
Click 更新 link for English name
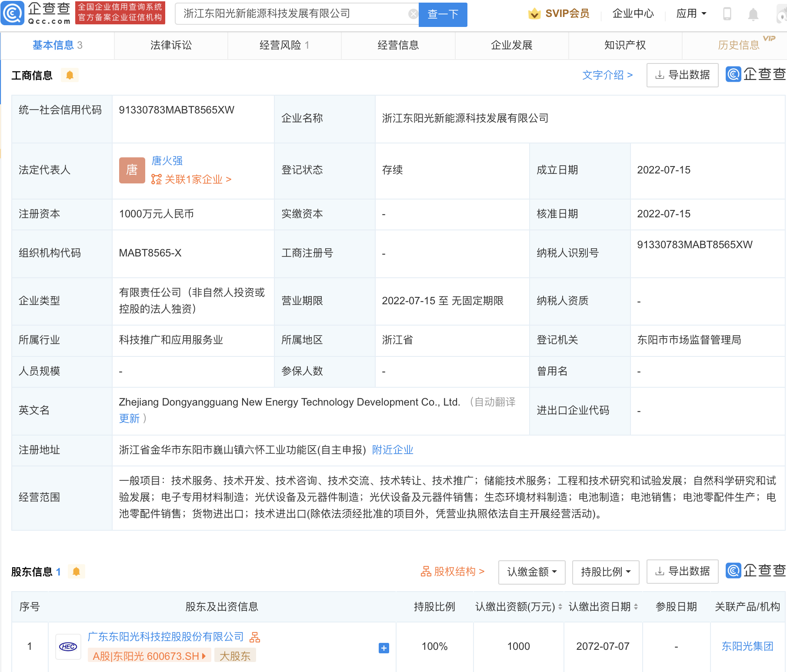[x=129, y=419]
